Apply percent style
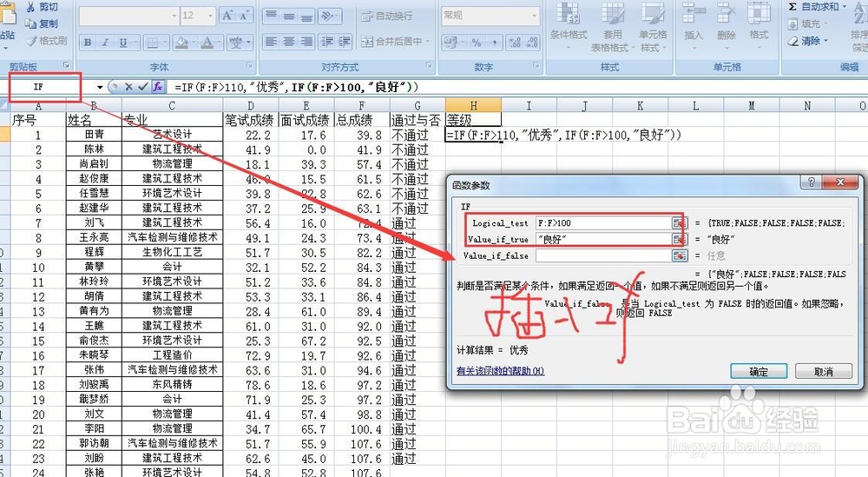The width and height of the screenshot is (868, 477). [x=477, y=42]
